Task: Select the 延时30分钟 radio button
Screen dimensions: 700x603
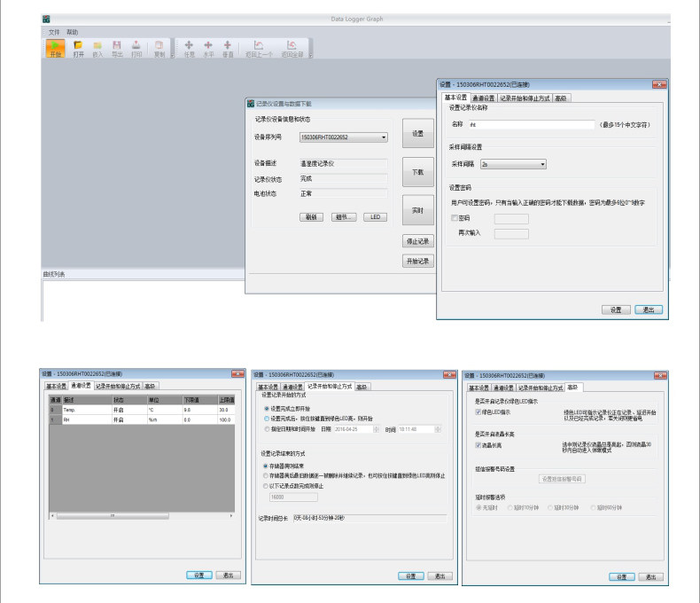Action: click(550, 508)
